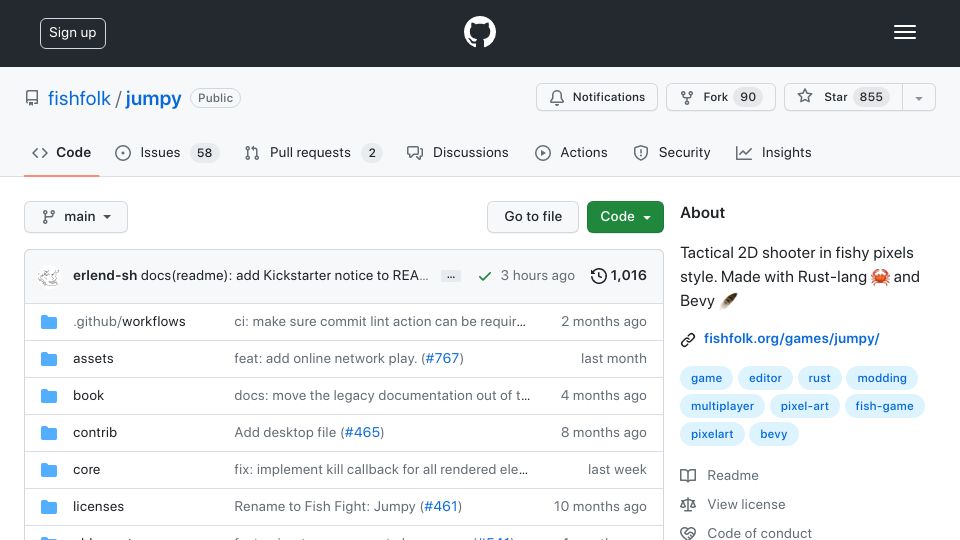Screen dimensions: 960x540
Task: Expand the commit message ellipsis button
Action: [451, 276]
